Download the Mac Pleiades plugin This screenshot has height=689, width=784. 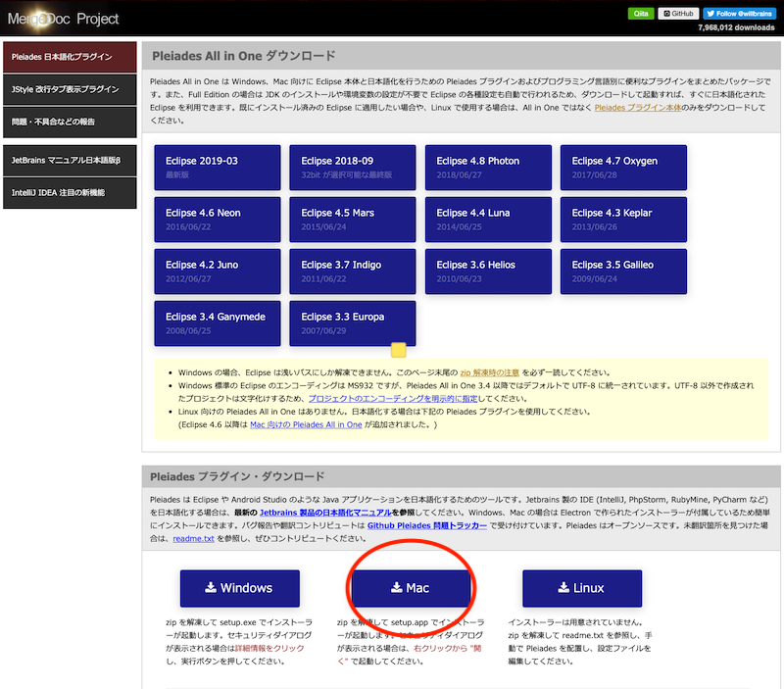pos(411,588)
